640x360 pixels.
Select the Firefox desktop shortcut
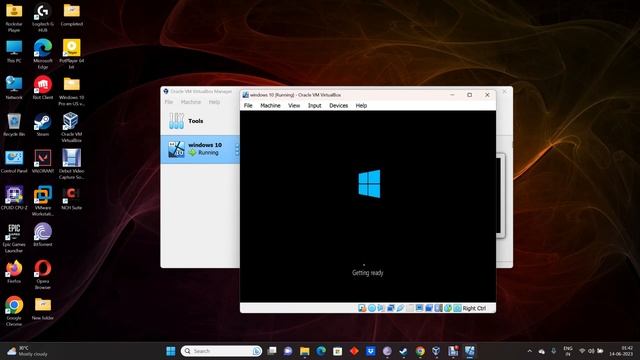click(x=14, y=272)
